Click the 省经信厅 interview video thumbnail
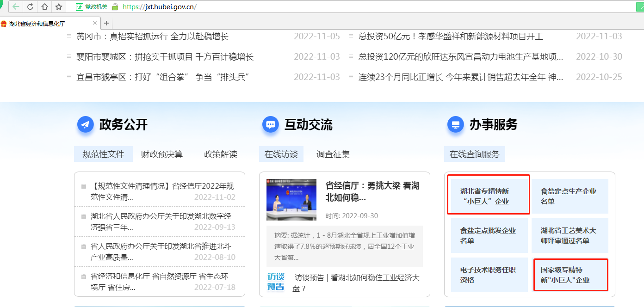This screenshot has width=644, height=307. 291,199
